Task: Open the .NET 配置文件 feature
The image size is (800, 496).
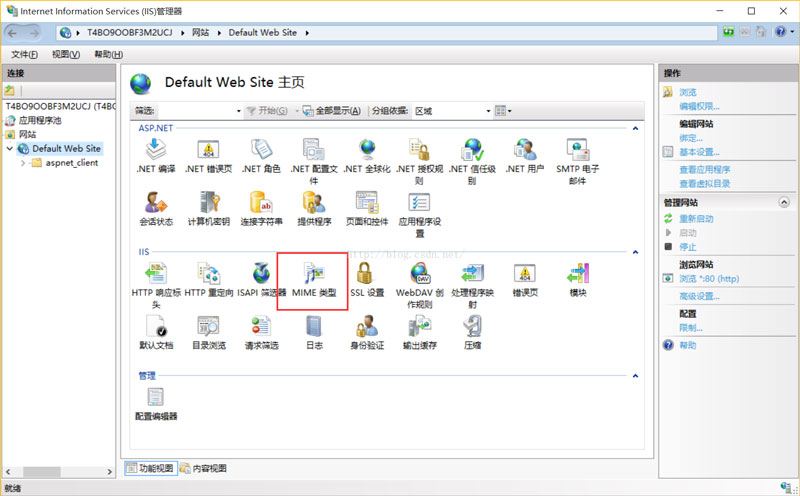Action: [x=314, y=161]
